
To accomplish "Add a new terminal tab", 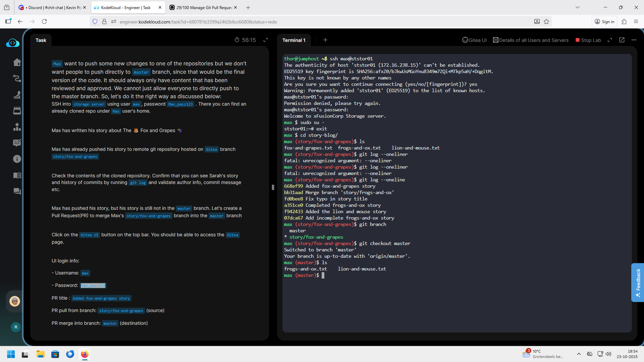I will pos(325,40).
